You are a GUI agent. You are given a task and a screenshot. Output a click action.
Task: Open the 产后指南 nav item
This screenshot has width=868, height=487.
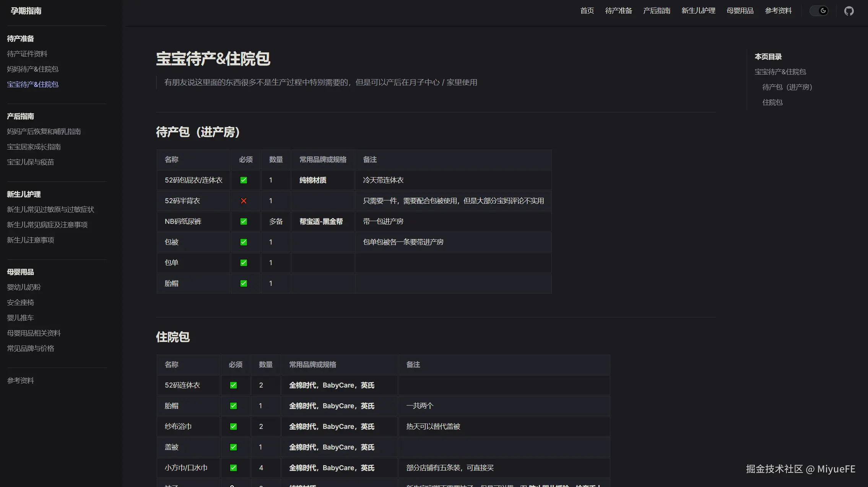tap(657, 11)
